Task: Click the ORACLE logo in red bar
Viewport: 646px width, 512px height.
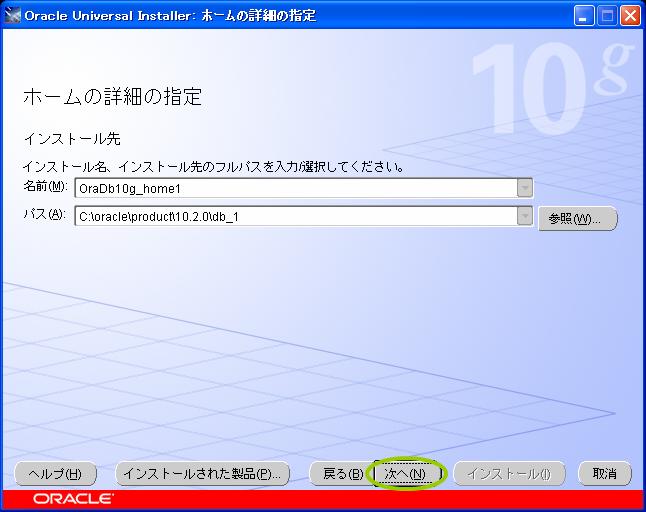Action: tap(73, 498)
